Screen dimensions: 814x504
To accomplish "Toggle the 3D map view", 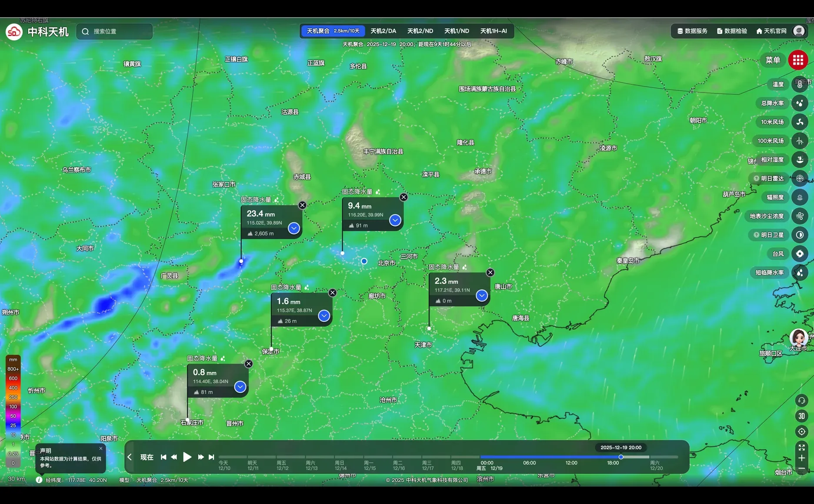I will tap(801, 416).
